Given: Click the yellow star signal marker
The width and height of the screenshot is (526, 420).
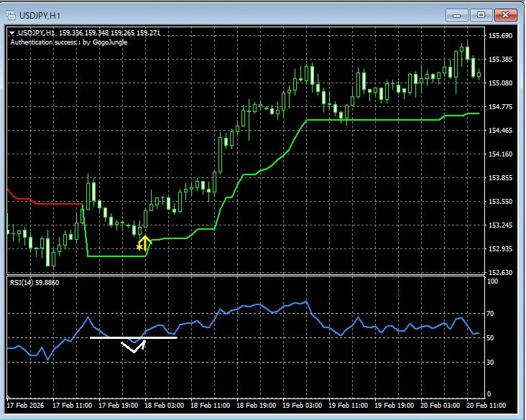Looking at the screenshot, I should (x=139, y=248).
